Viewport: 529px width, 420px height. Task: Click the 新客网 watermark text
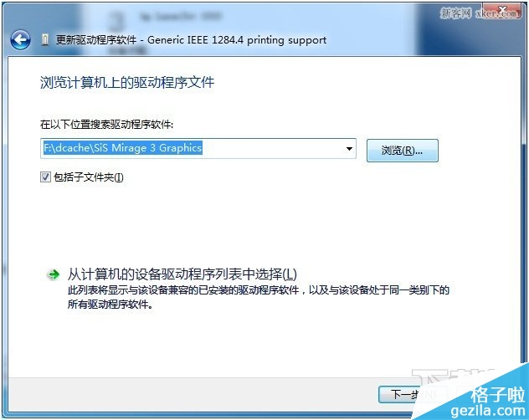click(x=456, y=13)
